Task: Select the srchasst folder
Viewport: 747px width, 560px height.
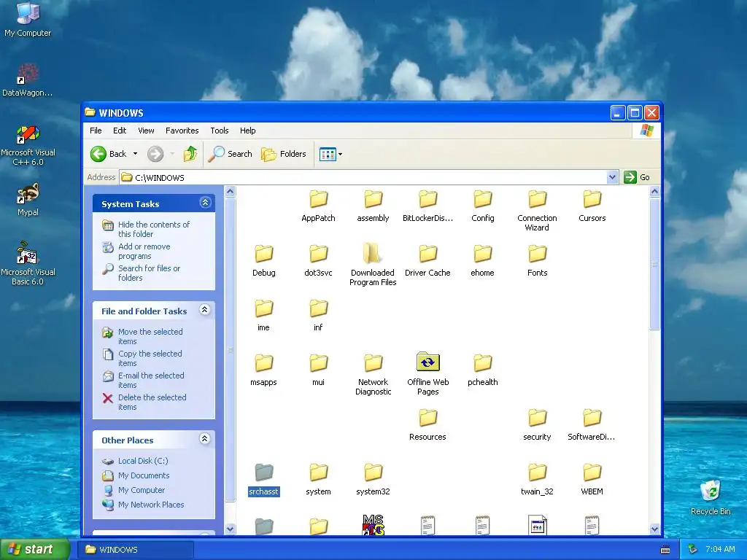Action: (x=263, y=480)
